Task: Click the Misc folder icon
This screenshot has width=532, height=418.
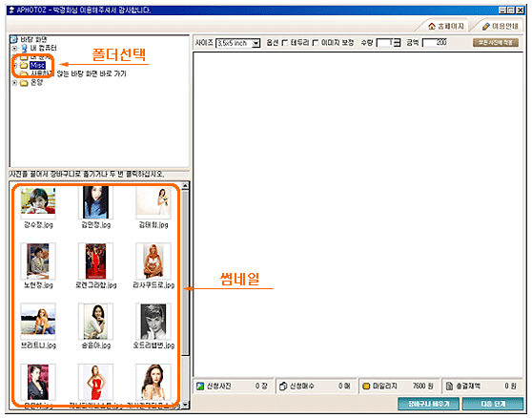Action: (24, 65)
